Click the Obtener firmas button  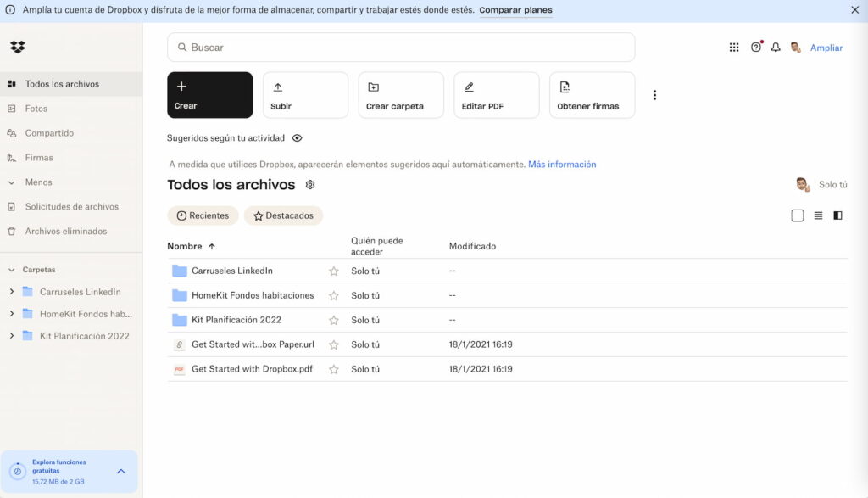593,95
